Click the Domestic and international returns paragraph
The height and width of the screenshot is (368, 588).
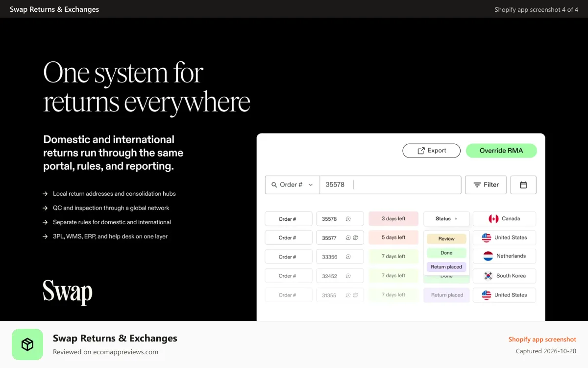(x=113, y=153)
